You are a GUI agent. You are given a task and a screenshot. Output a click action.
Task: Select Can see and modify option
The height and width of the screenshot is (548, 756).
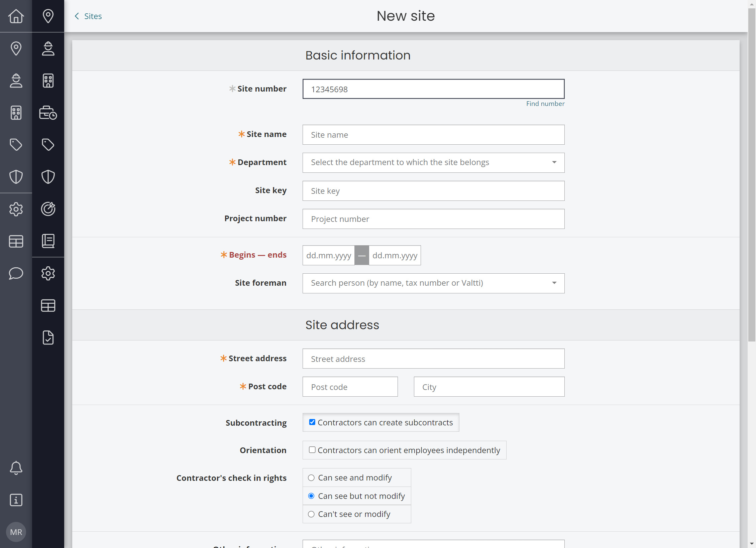tap(357, 477)
